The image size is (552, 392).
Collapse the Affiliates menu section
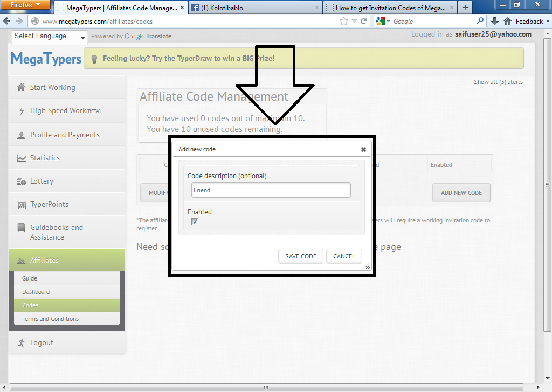tap(67, 260)
